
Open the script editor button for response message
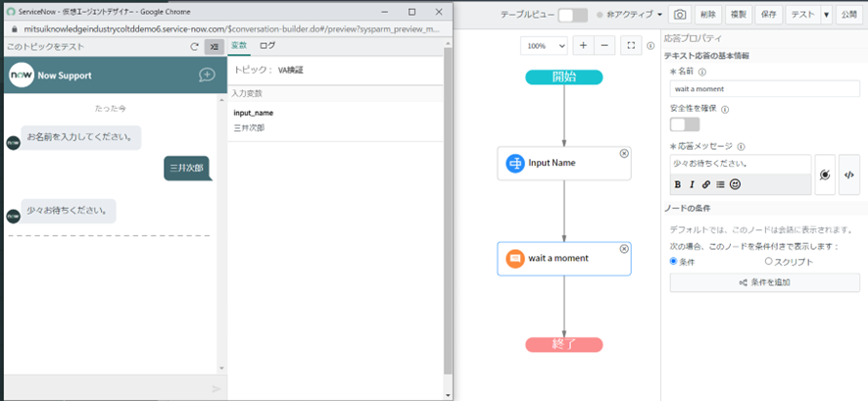coord(849,175)
